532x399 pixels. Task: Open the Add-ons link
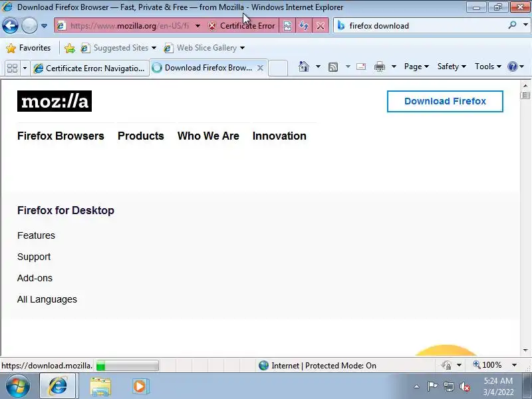point(35,278)
